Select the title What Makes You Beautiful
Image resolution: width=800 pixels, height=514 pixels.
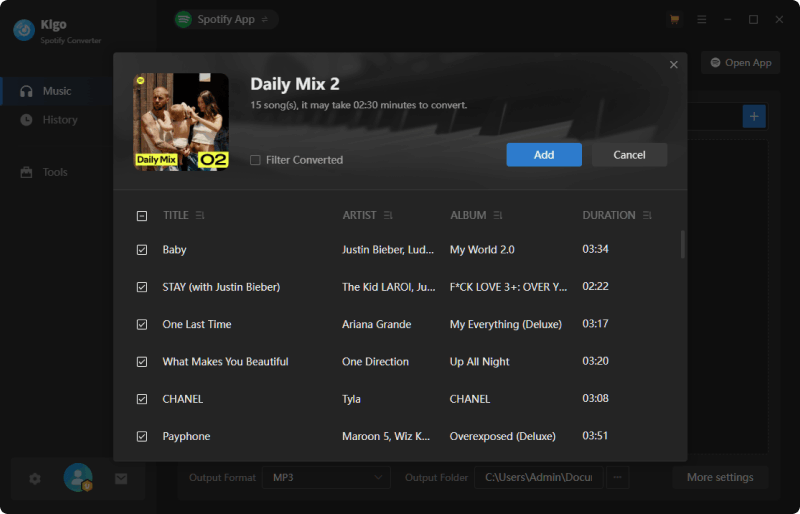point(226,362)
